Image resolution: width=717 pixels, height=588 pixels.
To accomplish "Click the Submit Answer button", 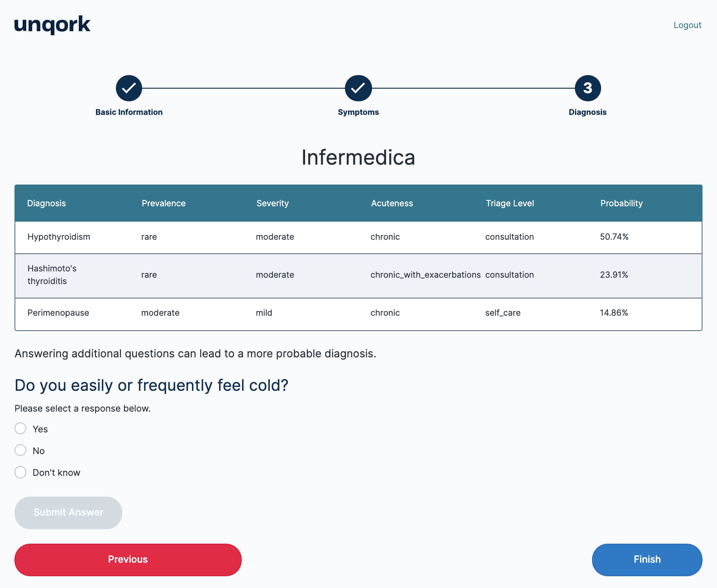I will [68, 512].
